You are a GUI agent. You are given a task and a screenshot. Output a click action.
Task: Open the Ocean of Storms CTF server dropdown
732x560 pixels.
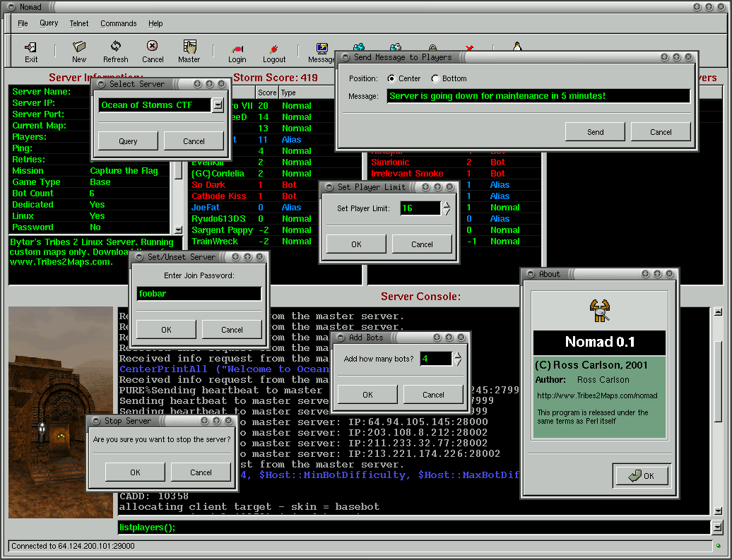218,105
